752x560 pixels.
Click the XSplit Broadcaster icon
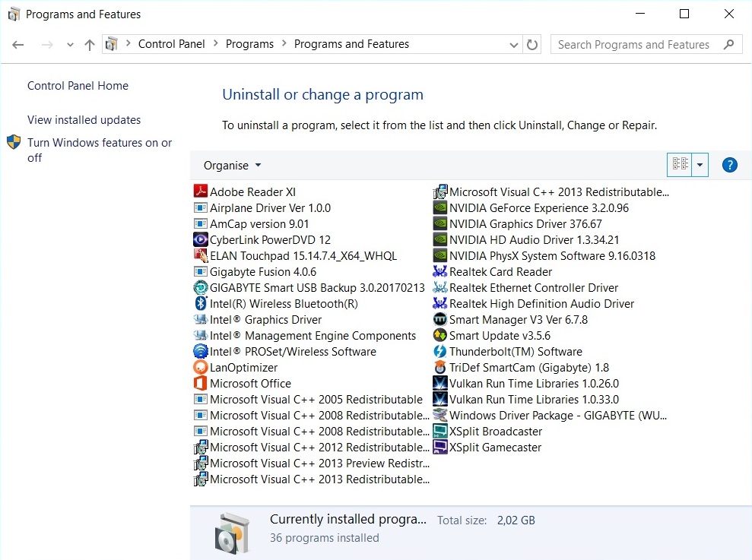(x=440, y=432)
